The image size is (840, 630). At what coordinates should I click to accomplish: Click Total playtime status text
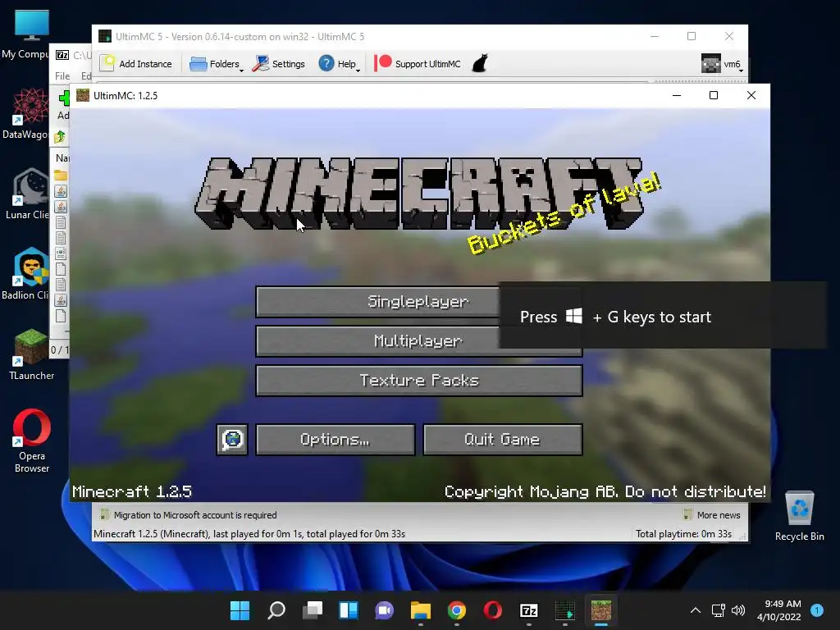point(683,534)
